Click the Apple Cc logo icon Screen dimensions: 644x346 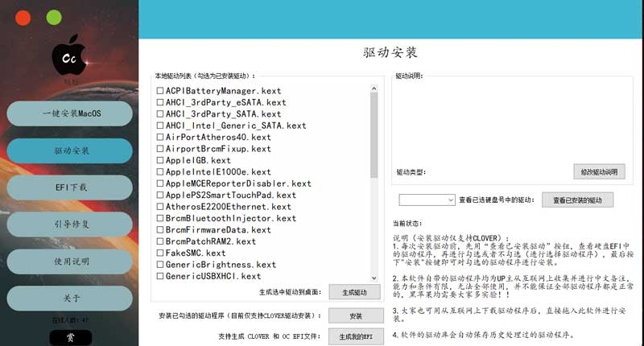point(70,56)
